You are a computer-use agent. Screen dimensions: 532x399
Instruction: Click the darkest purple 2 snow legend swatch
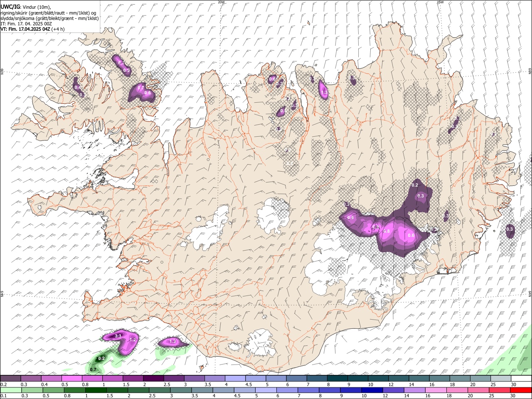pos(153,378)
